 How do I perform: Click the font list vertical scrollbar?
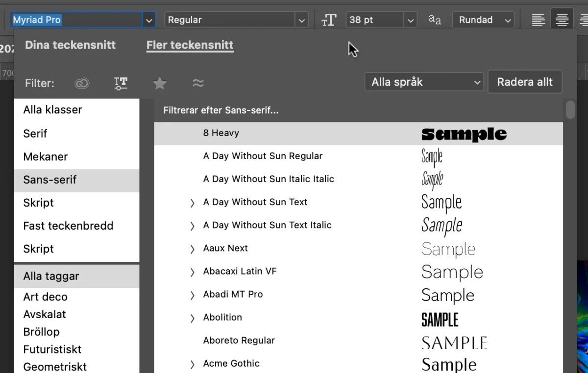point(570,109)
